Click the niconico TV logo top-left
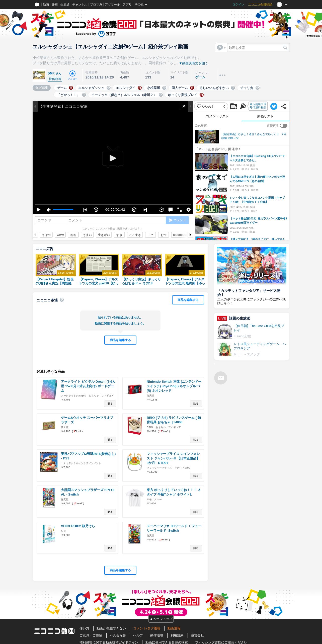This screenshot has height=644, width=322. coord(37,5)
